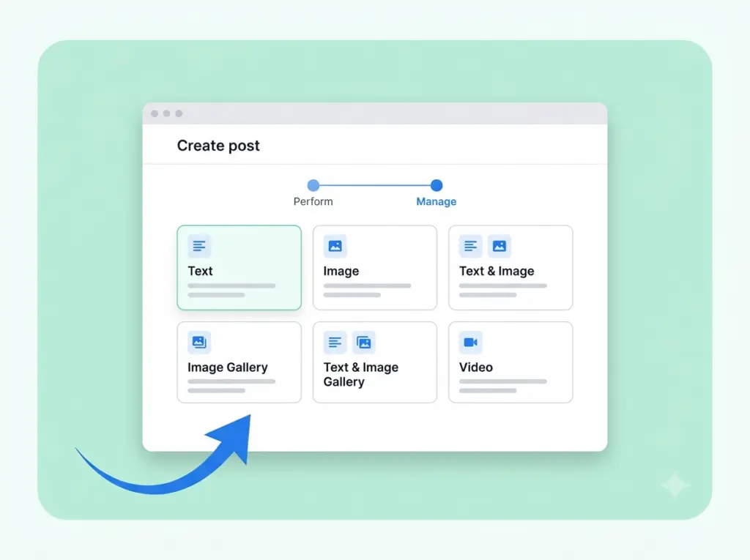Choose the Text & Image Gallery title
This screenshot has width=750, height=560.
click(x=361, y=375)
